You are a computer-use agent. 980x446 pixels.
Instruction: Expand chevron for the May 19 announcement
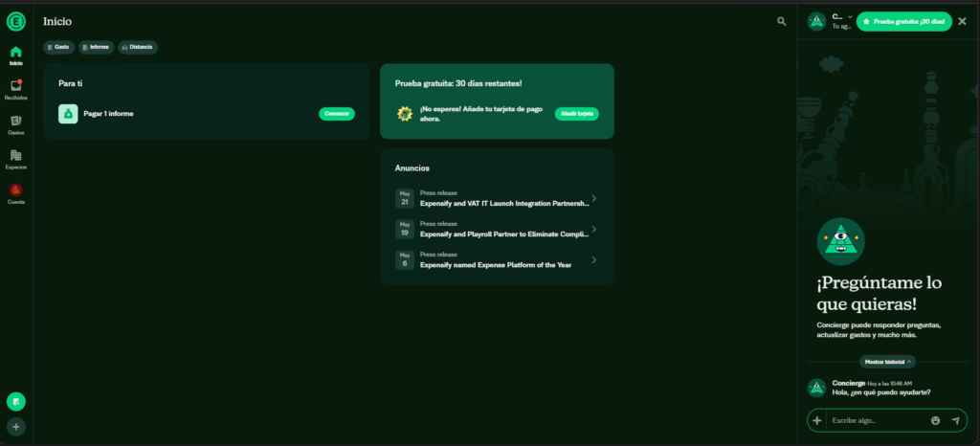pyautogui.click(x=593, y=230)
